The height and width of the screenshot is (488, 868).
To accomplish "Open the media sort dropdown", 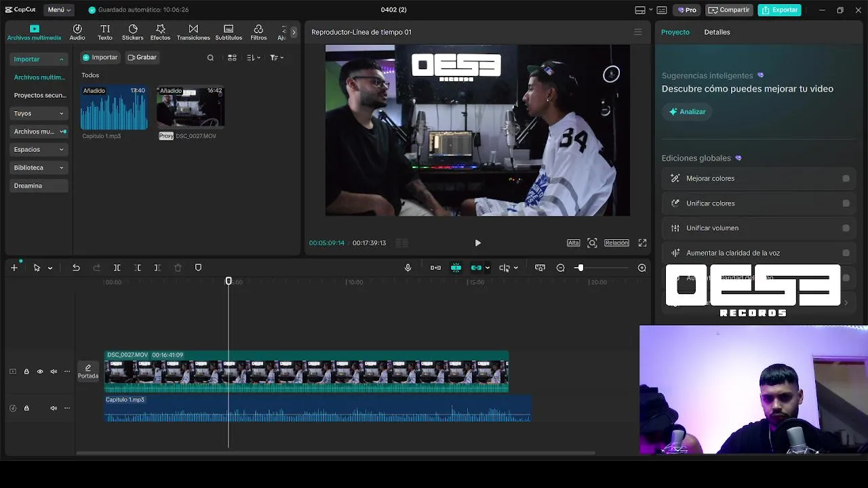I will pos(254,58).
